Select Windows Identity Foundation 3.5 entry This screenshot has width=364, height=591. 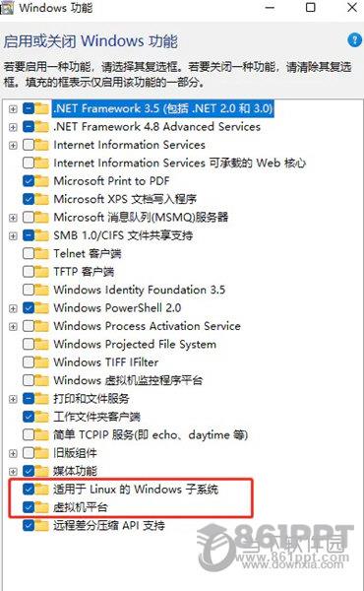tap(140, 290)
